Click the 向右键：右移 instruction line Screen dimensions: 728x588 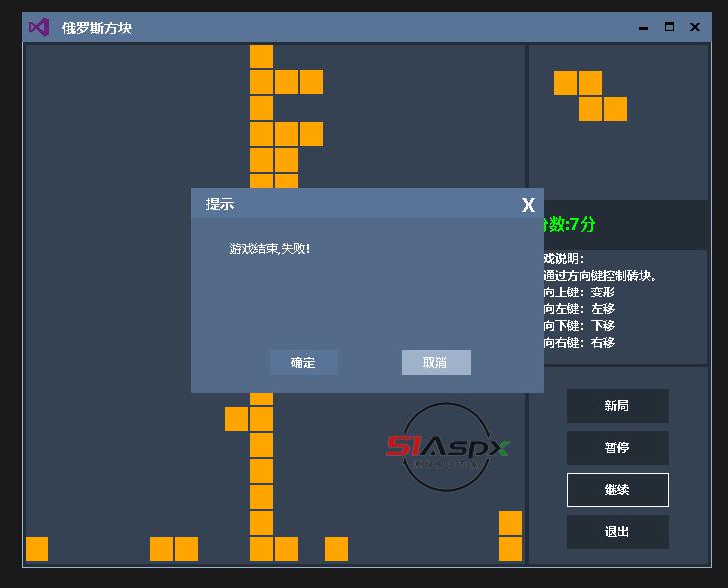point(579,343)
